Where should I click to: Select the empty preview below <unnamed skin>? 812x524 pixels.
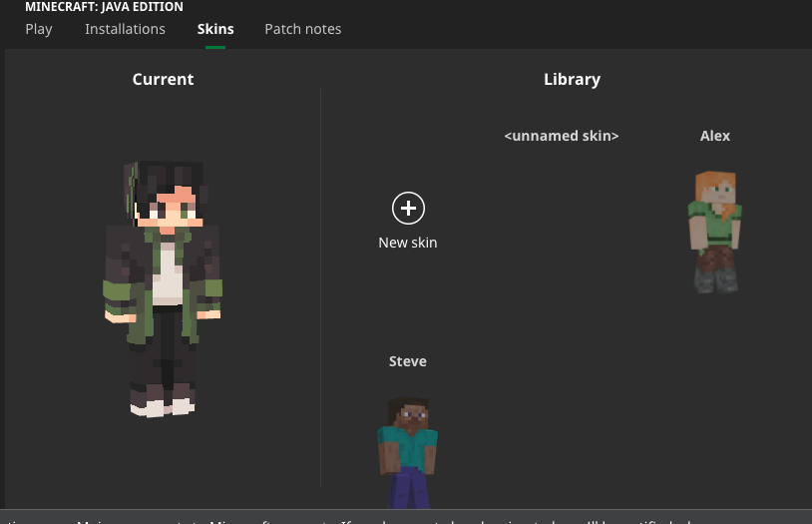(561, 230)
